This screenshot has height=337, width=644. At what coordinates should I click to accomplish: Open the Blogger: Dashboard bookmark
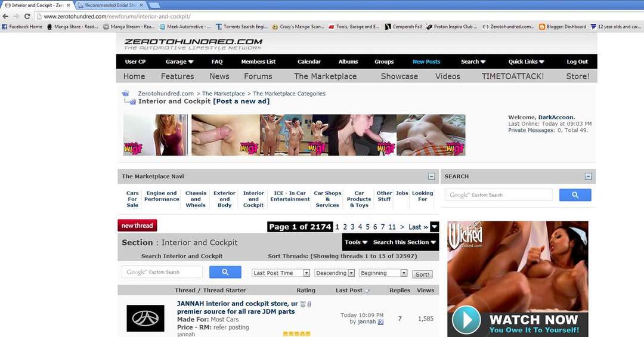(562, 27)
